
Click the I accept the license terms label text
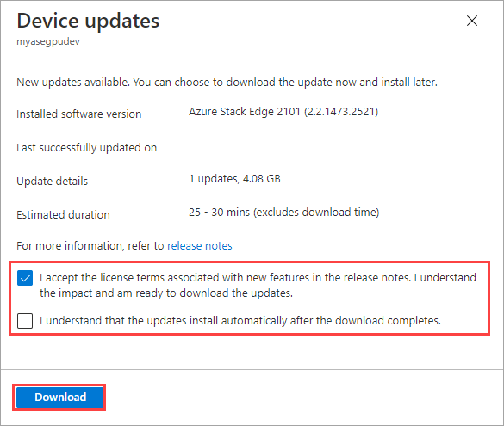pos(258,285)
